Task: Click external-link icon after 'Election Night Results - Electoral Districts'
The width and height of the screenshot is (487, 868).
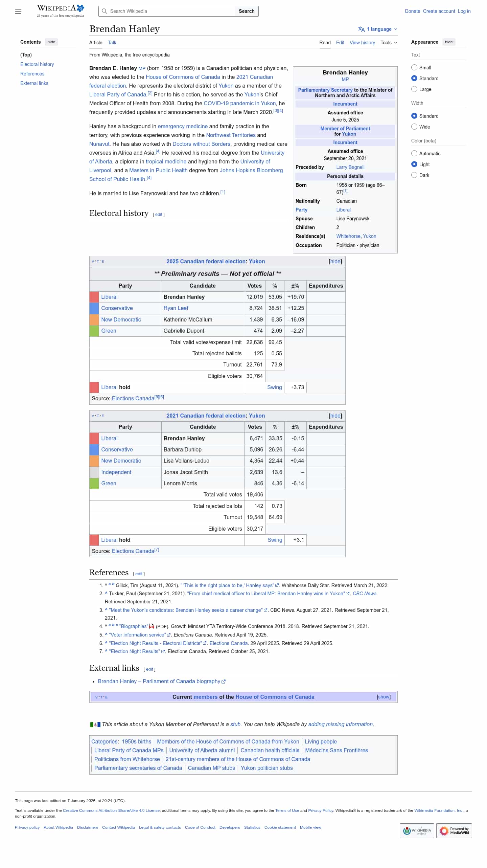Action: 205,643
